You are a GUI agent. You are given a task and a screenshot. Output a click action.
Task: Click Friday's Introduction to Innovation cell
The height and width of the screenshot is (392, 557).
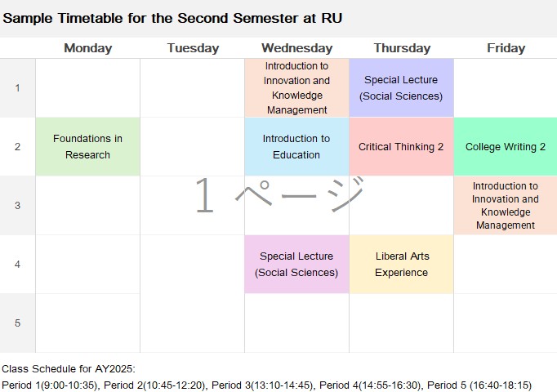click(506, 205)
